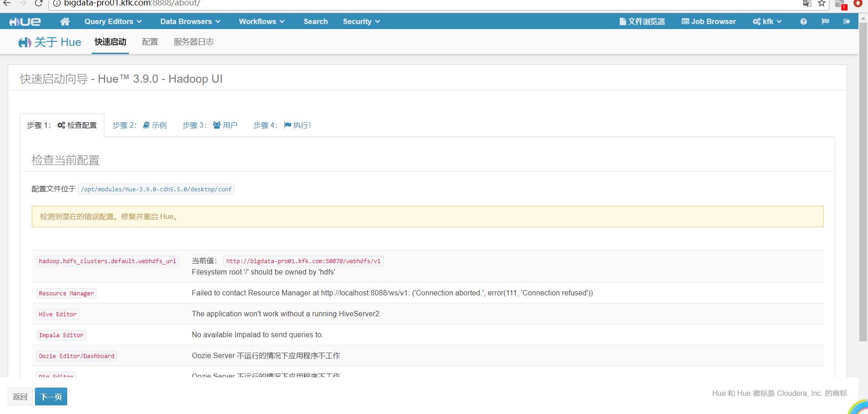Go to the home house icon

(65, 21)
